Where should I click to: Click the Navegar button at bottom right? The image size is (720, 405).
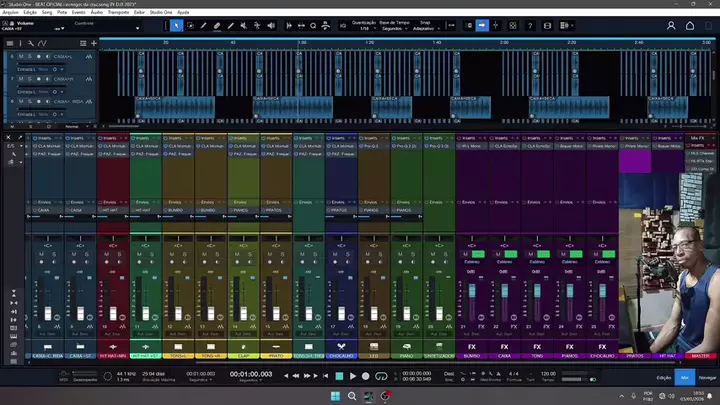pos(706,378)
